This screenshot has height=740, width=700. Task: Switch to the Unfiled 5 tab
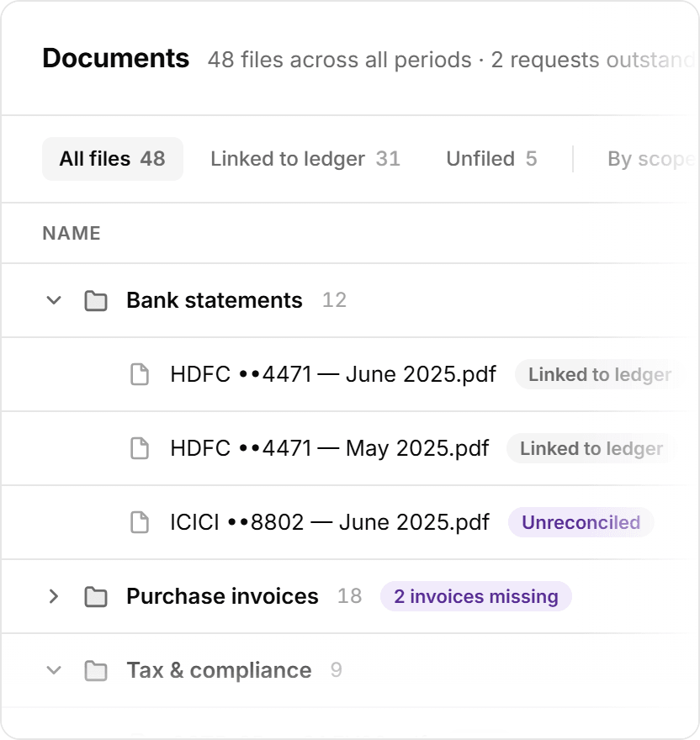[x=491, y=159]
